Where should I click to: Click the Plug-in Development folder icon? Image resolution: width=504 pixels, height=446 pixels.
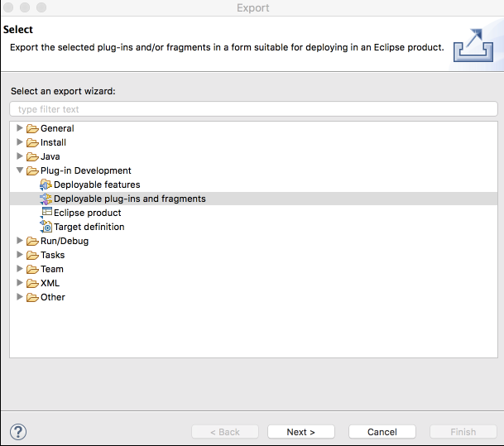[32, 171]
